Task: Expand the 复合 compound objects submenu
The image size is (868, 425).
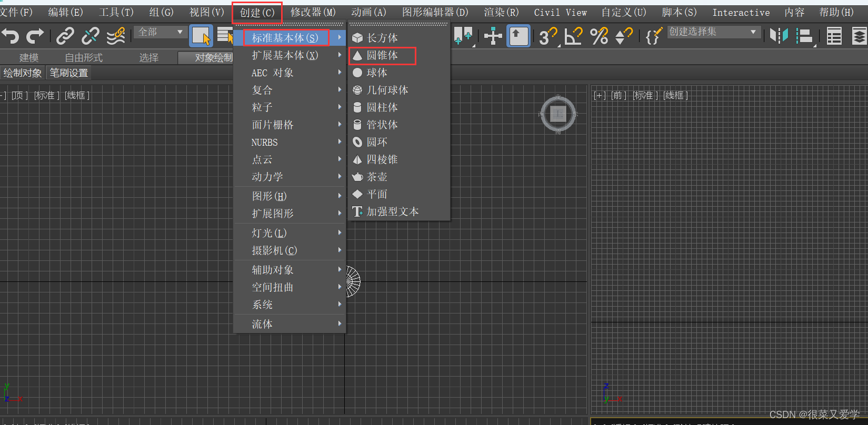Action: click(290, 90)
